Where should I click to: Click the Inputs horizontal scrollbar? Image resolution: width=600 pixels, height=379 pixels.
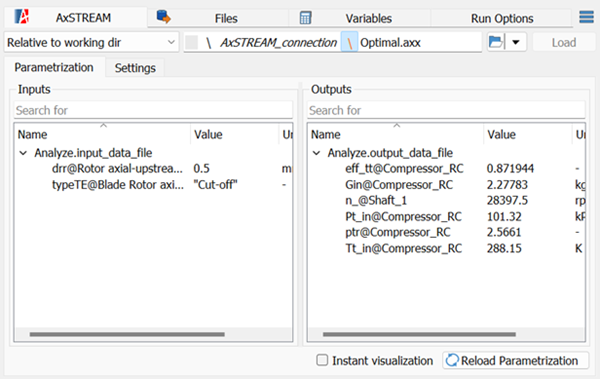click(127, 334)
